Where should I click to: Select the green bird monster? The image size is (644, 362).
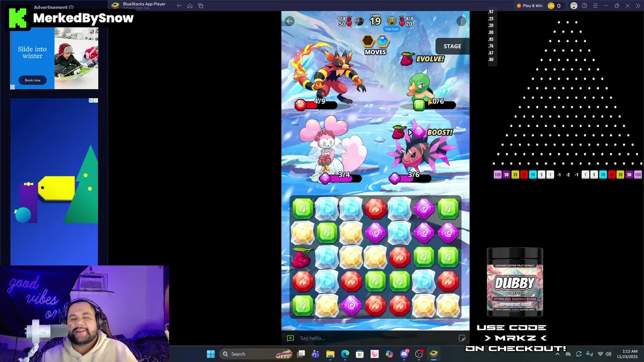pos(422,85)
